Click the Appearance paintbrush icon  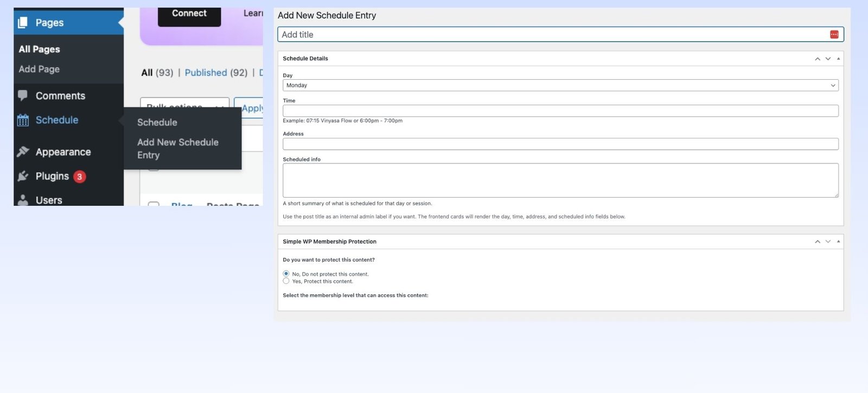23,152
